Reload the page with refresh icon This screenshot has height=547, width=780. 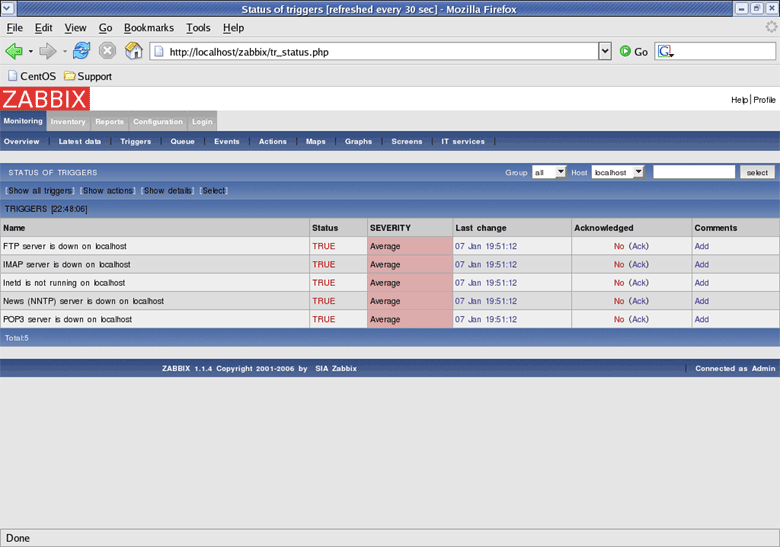81,51
